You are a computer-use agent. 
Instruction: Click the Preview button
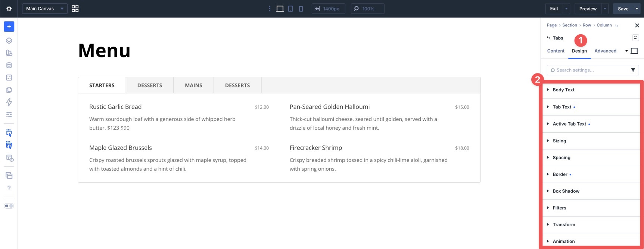click(588, 9)
